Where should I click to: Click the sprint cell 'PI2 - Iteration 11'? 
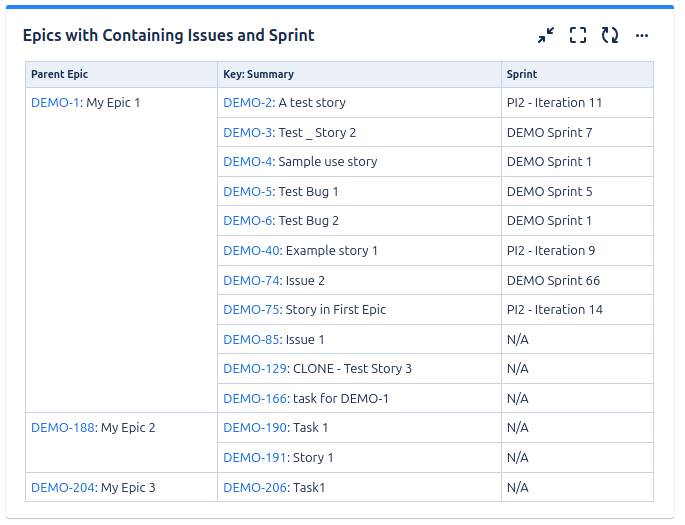click(x=577, y=103)
